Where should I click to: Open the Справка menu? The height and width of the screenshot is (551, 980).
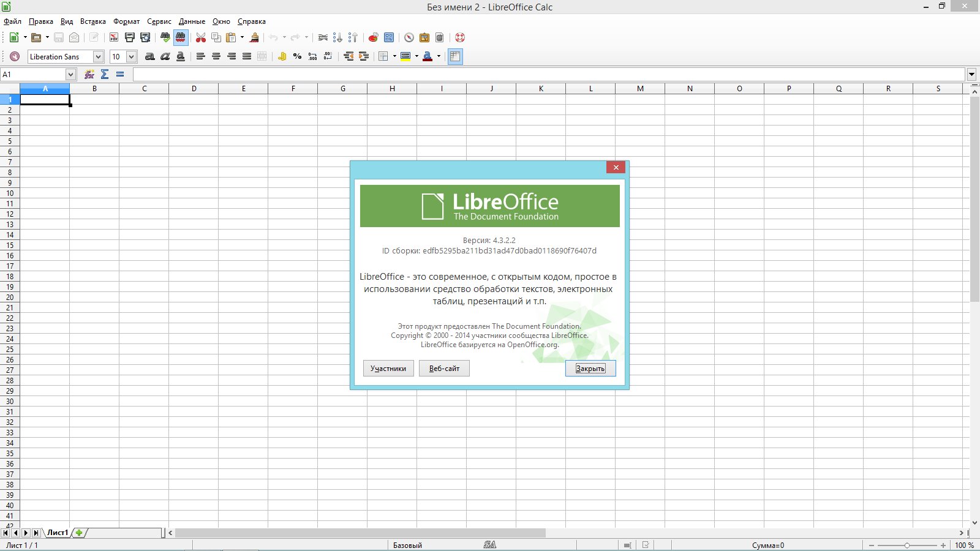(252, 21)
